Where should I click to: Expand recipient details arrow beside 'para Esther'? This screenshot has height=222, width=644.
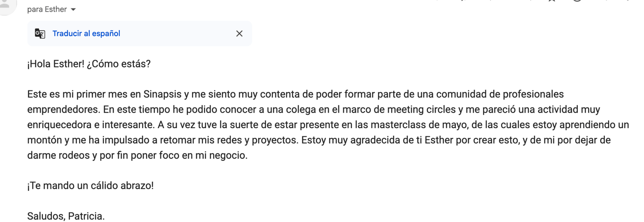click(x=73, y=9)
